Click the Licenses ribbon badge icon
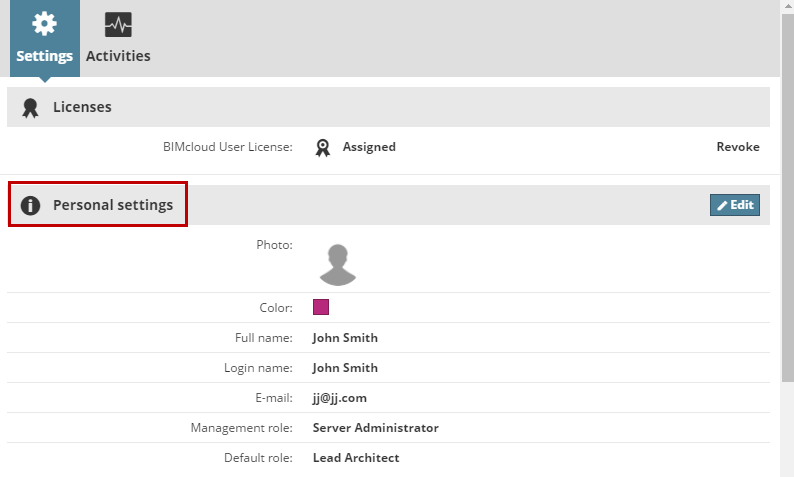This screenshot has width=794, height=477. tap(30, 107)
